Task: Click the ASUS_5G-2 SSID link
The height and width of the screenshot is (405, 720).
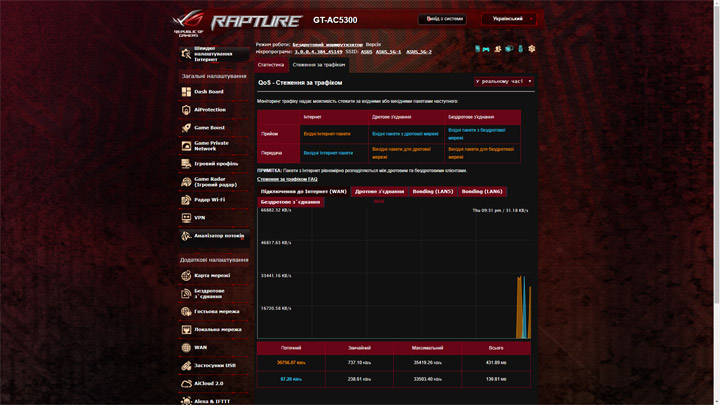Action: (419, 52)
